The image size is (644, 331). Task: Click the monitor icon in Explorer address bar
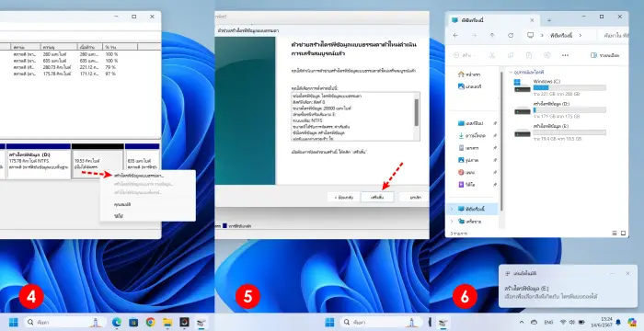coord(530,35)
